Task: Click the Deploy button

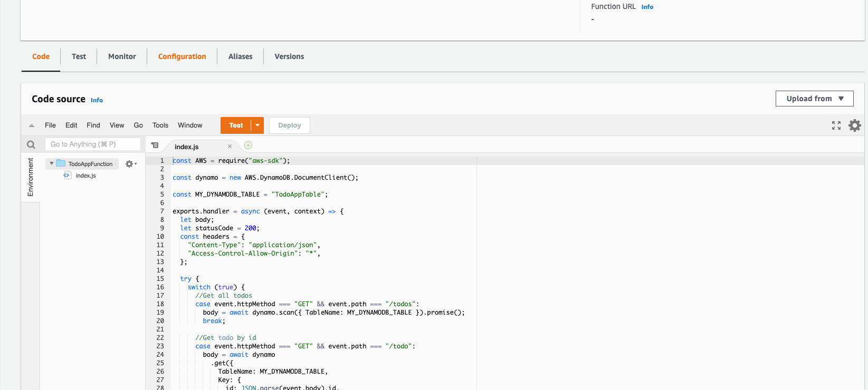Action: coord(290,125)
